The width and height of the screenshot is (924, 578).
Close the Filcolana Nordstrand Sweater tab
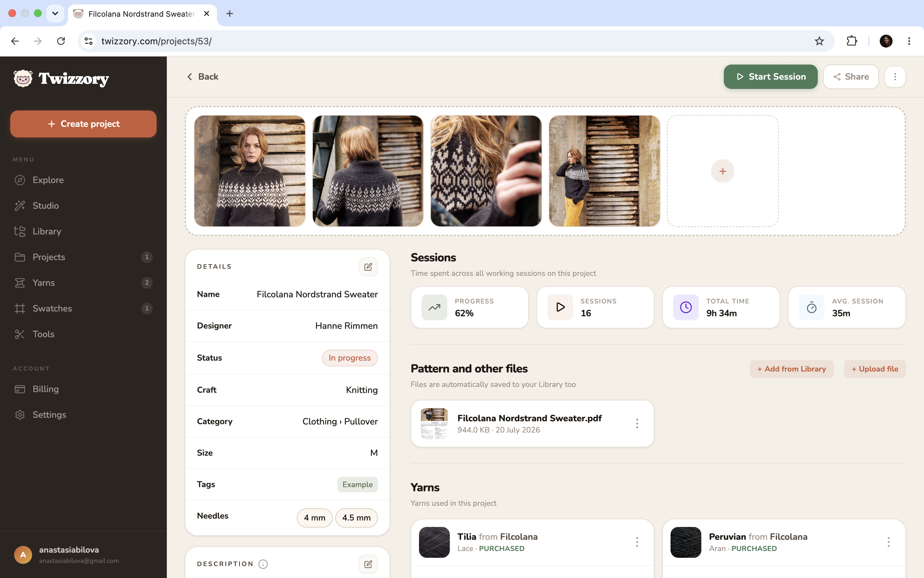click(x=207, y=14)
